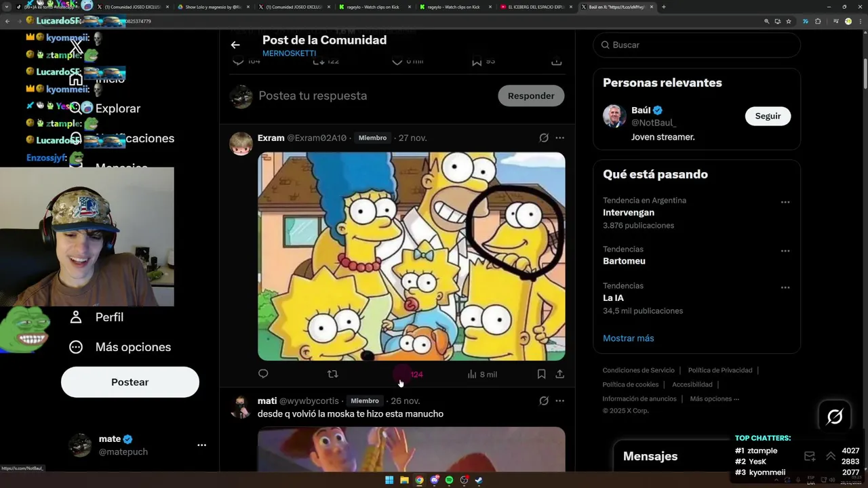
Task: Open mati's profile avatar
Action: (241, 407)
